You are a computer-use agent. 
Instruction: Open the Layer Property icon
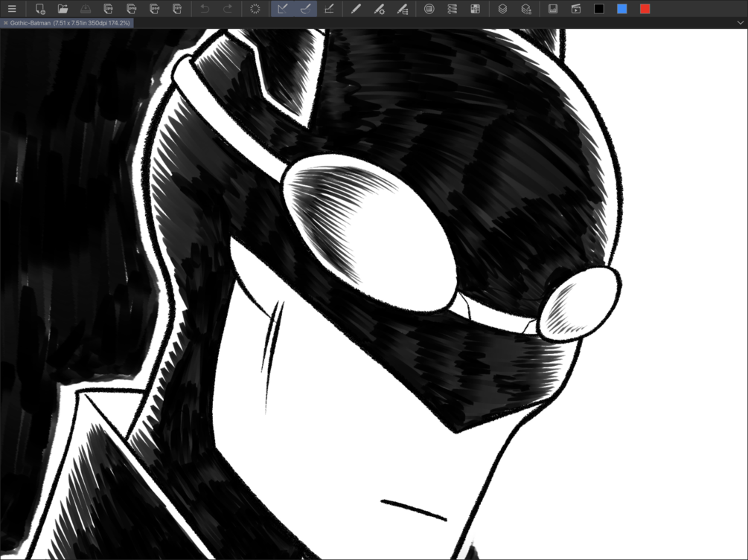525,9
